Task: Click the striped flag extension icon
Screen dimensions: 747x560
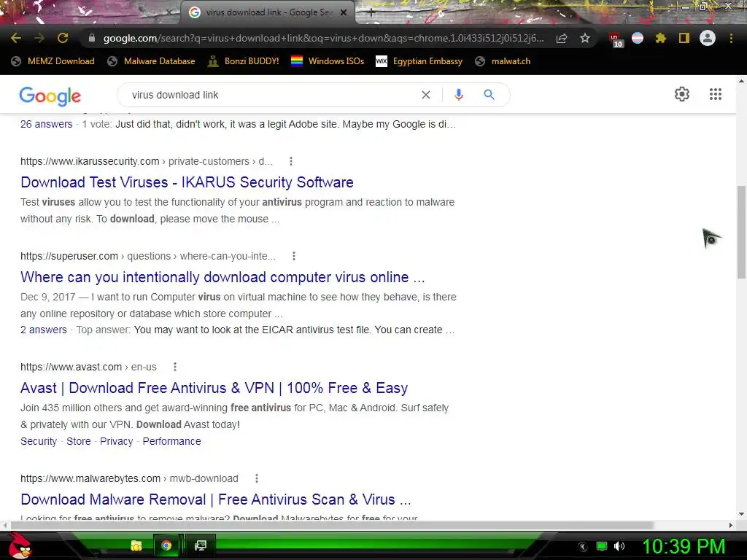Action: tap(638, 38)
